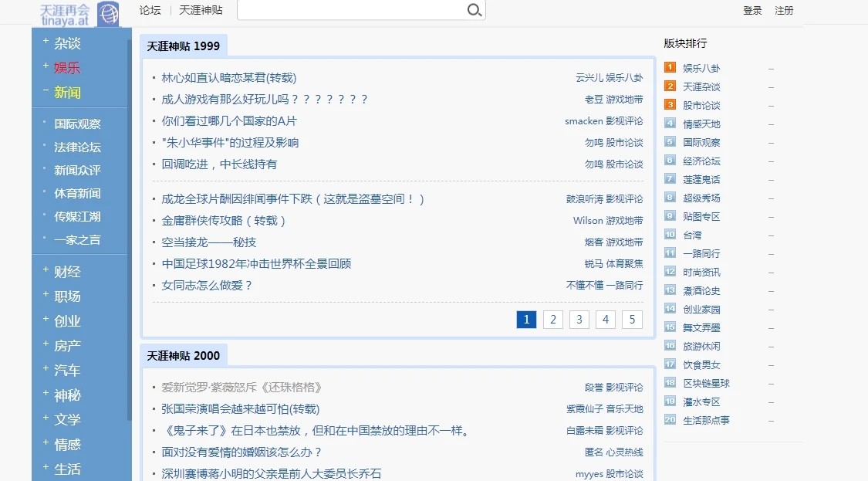
Task: Click the Tianya logo at top left
Action: [79, 13]
